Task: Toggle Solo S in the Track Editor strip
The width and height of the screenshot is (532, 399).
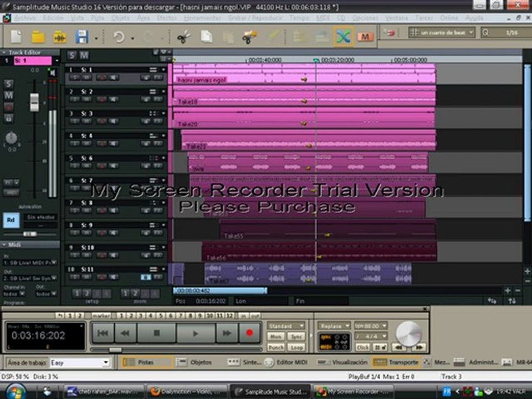Action: pos(9,84)
